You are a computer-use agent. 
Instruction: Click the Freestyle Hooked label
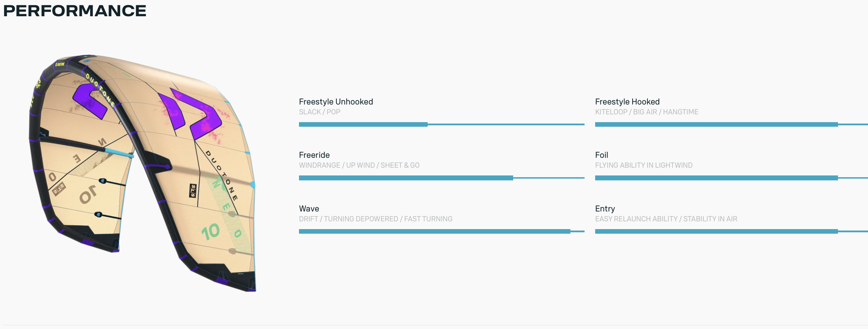pos(627,102)
